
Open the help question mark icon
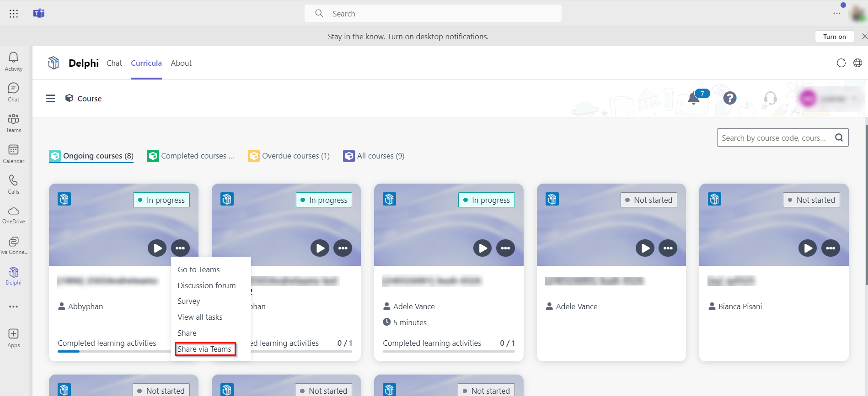[x=730, y=98]
